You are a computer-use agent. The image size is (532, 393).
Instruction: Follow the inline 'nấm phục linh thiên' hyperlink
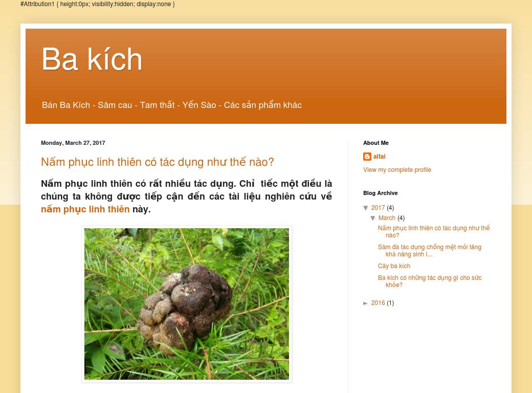click(85, 209)
